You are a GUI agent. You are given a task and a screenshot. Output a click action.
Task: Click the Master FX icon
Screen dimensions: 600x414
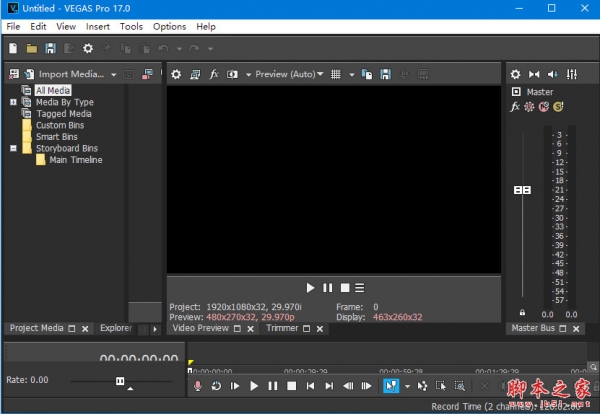click(515, 107)
